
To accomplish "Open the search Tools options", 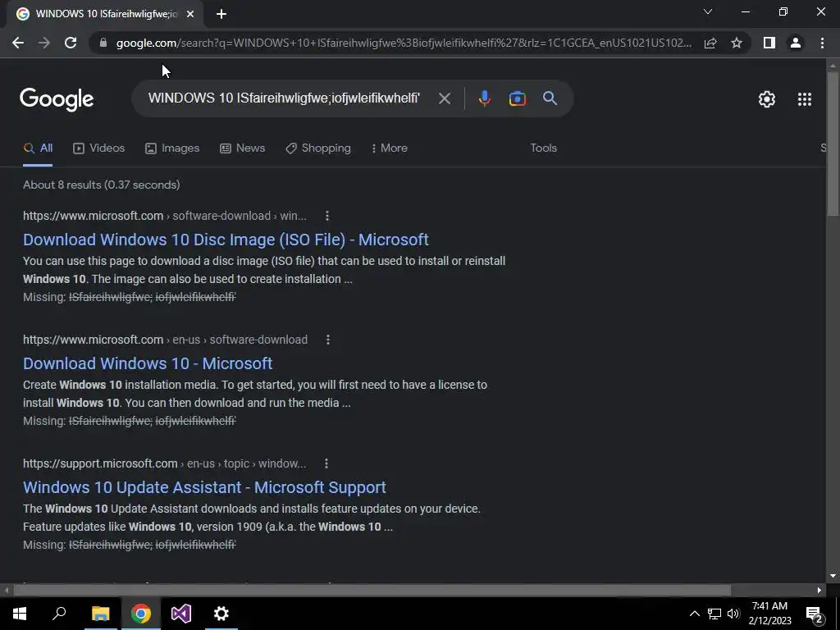I will (543, 148).
